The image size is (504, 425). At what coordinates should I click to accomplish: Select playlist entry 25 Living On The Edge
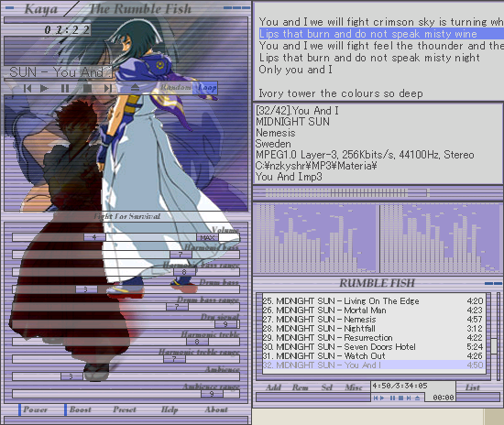[x=373, y=301]
